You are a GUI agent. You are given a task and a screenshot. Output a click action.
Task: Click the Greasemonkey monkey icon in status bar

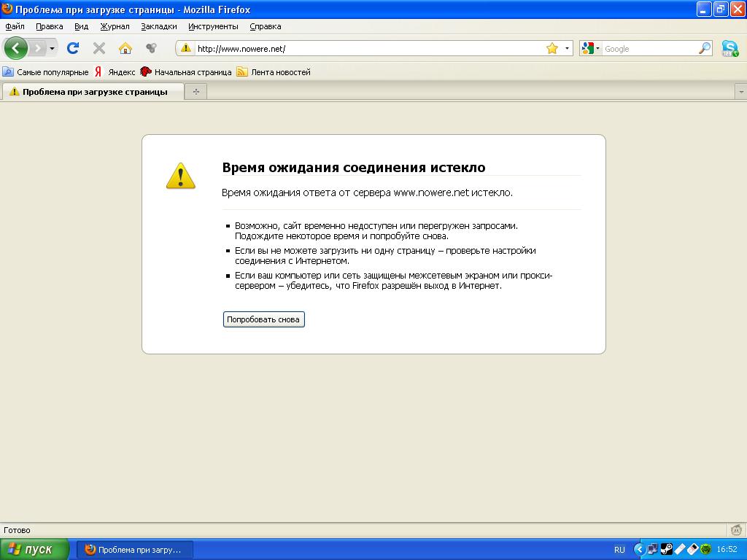click(x=736, y=530)
